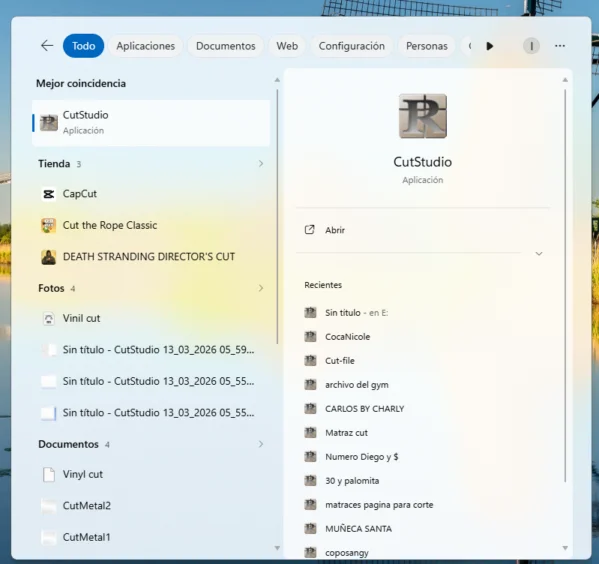The image size is (599, 564).
Task: Open recent file MUÑECA SANTA
Action: [x=423, y=529]
